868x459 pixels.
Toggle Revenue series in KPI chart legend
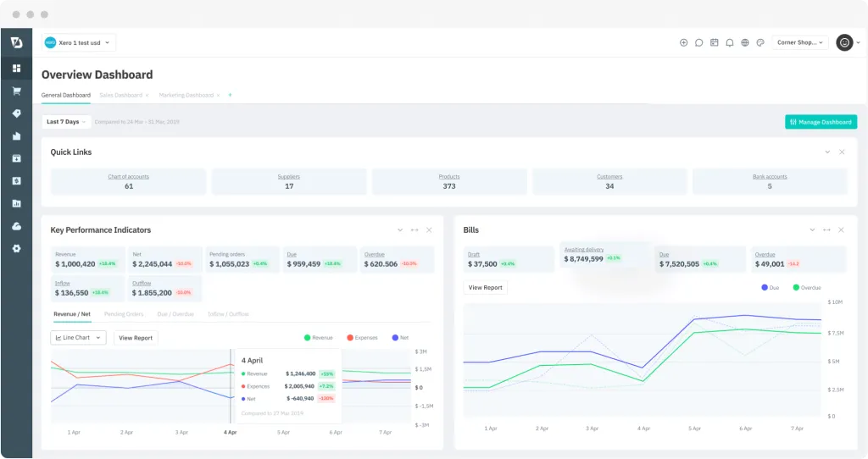coord(318,338)
